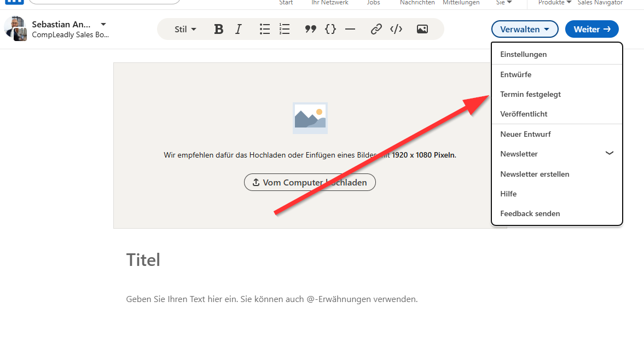The width and height of the screenshot is (644, 348).
Task: Open Entwürfe from the menu
Action: point(515,74)
